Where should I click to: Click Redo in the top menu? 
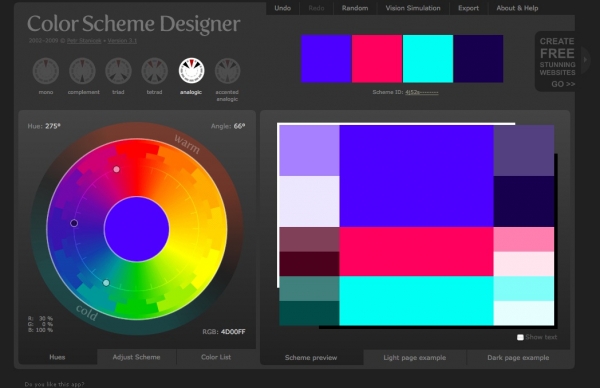[316, 8]
